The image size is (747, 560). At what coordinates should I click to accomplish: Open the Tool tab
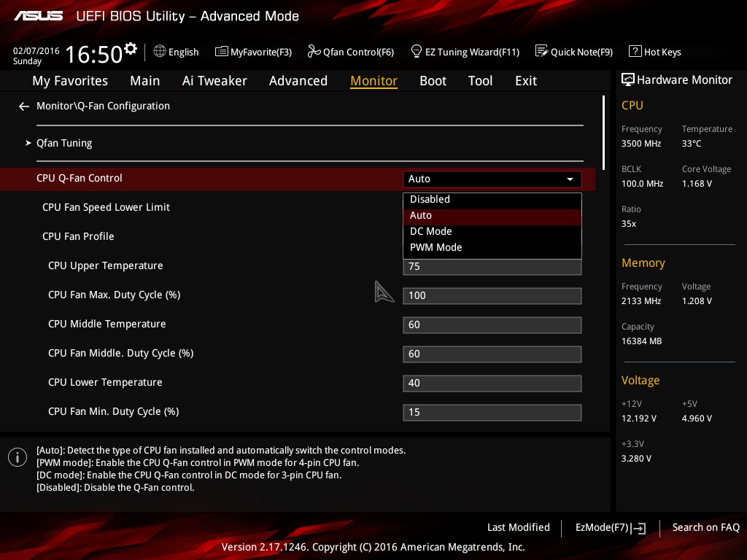[x=480, y=81]
